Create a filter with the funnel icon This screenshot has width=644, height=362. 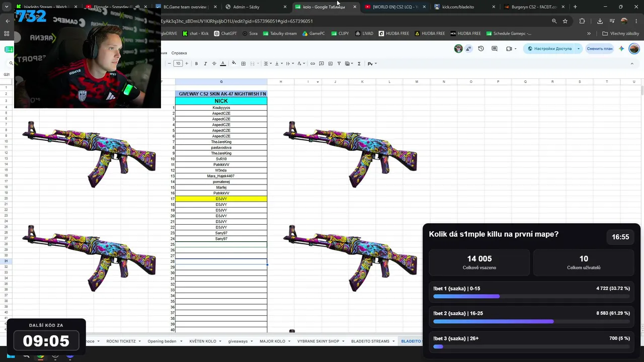click(339, 63)
